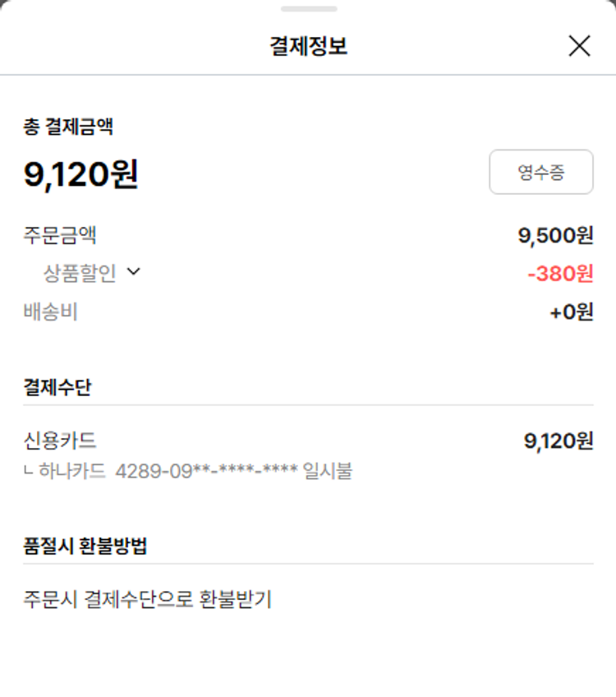Click the 결제수단 section heading
The width and height of the screenshot is (616, 697).
coord(57,387)
